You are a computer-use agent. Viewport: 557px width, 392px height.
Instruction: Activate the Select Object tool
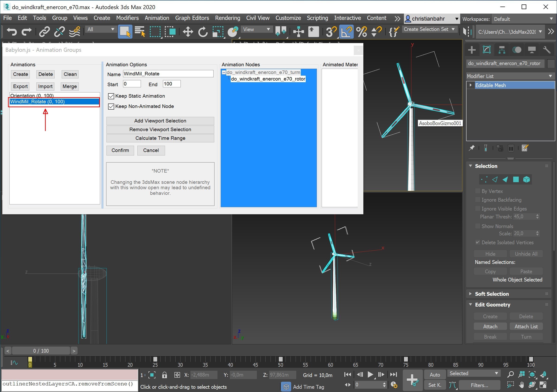coord(125,31)
